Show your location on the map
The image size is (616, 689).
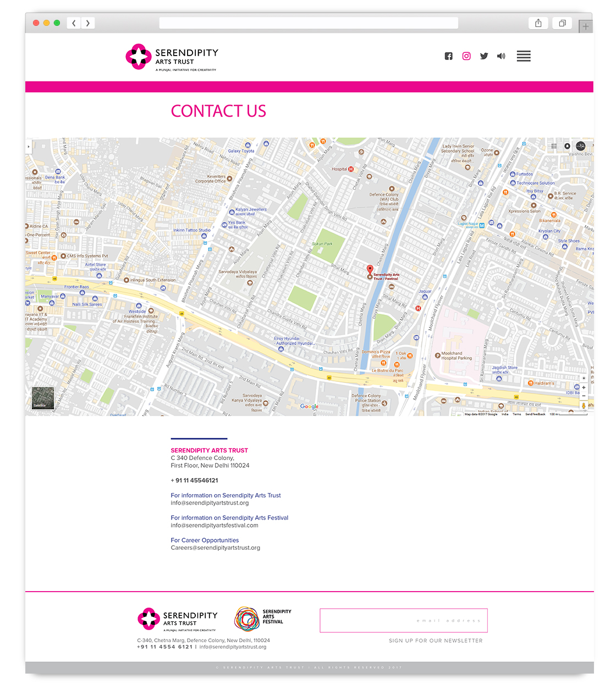(584, 378)
